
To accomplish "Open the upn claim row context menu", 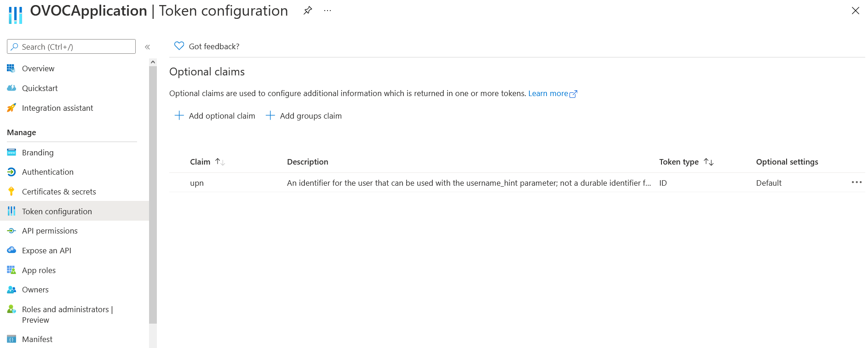I will tap(856, 183).
